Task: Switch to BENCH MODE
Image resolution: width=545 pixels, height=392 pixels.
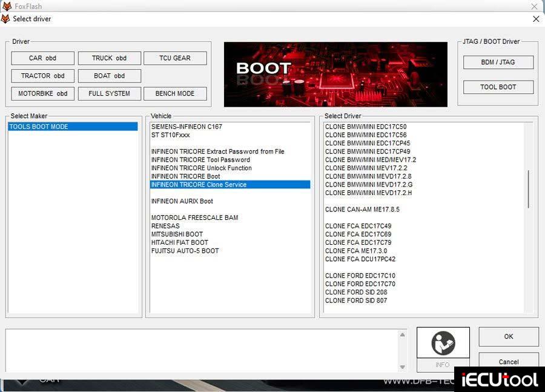Action: 175,93
